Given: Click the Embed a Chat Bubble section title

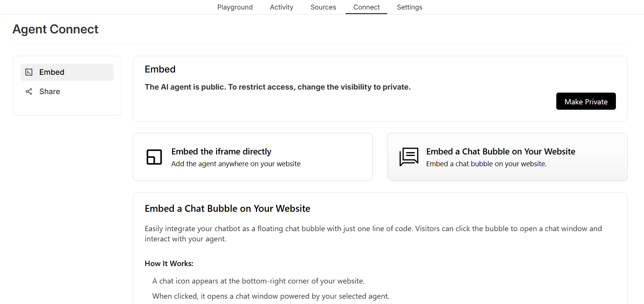Looking at the screenshot, I should [227, 208].
